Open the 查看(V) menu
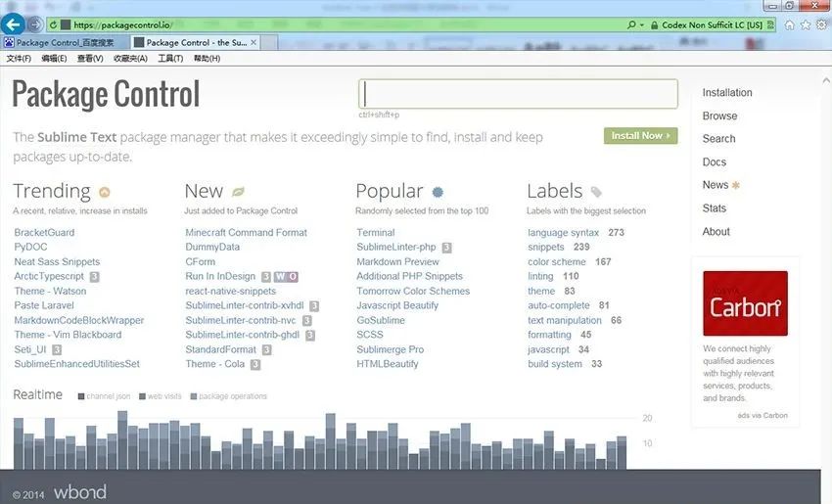Image resolution: width=832 pixels, height=504 pixels. pyautogui.click(x=90, y=59)
